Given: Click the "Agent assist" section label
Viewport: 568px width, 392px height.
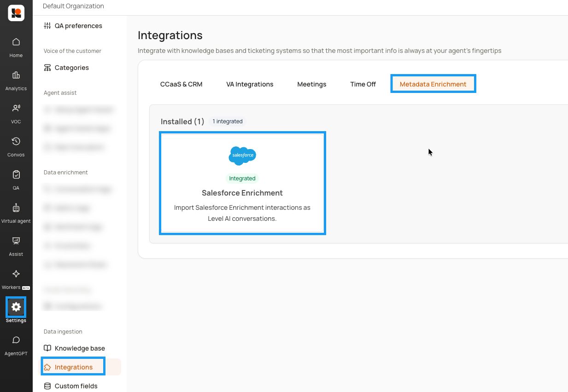Looking at the screenshot, I should coord(60,93).
